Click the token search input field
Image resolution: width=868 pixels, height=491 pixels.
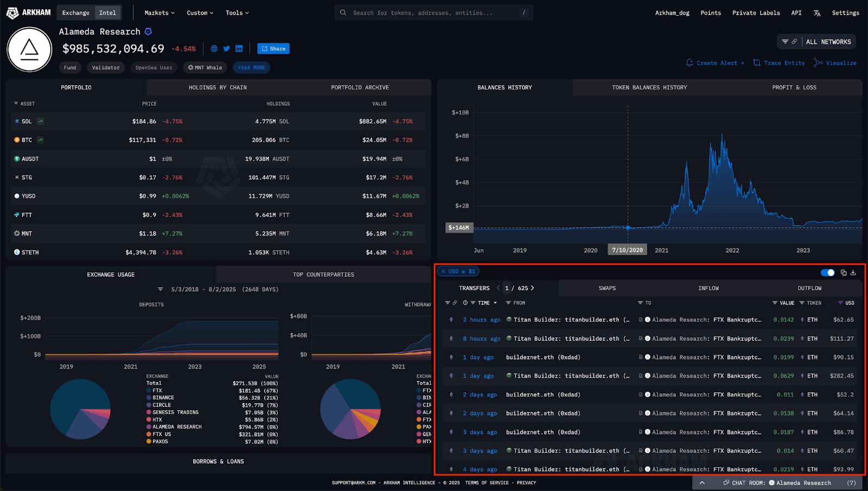434,12
